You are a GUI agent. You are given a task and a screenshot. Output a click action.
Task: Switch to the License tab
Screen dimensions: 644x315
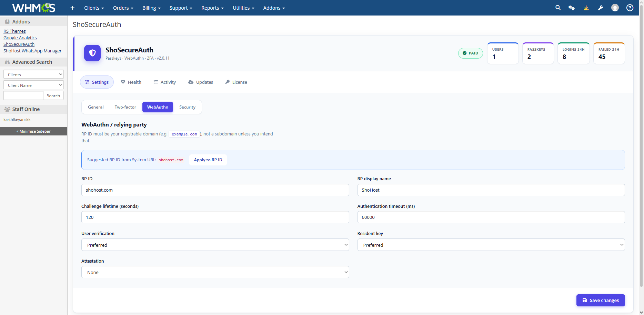[236, 82]
